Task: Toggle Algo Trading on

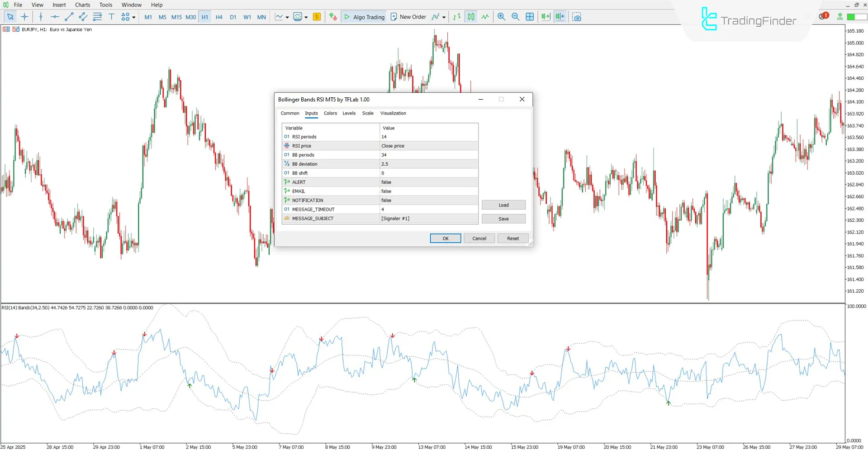Action: [364, 17]
